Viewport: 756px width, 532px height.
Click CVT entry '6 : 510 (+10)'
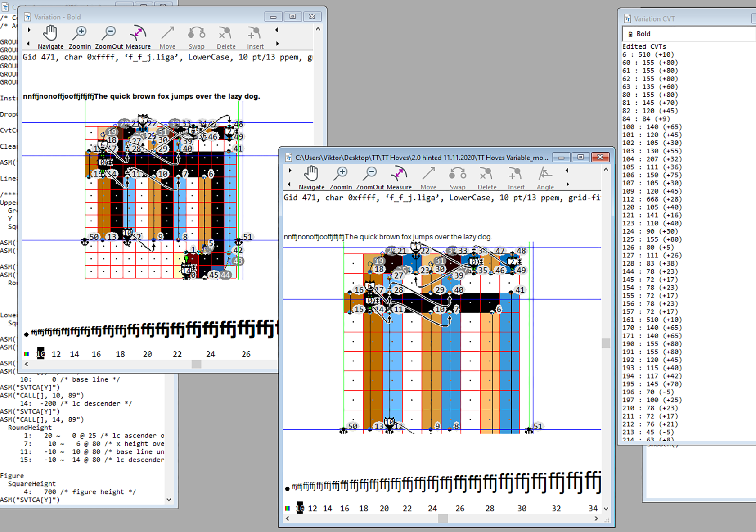point(648,54)
